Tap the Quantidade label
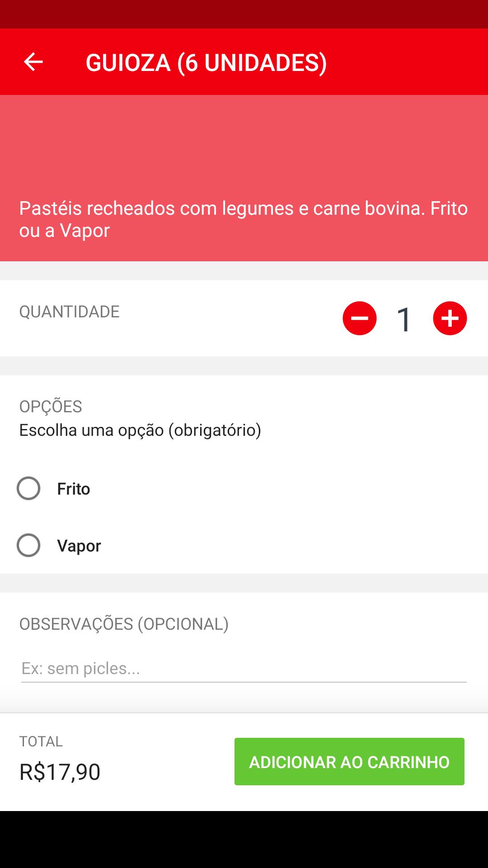488x868 pixels. point(69,311)
